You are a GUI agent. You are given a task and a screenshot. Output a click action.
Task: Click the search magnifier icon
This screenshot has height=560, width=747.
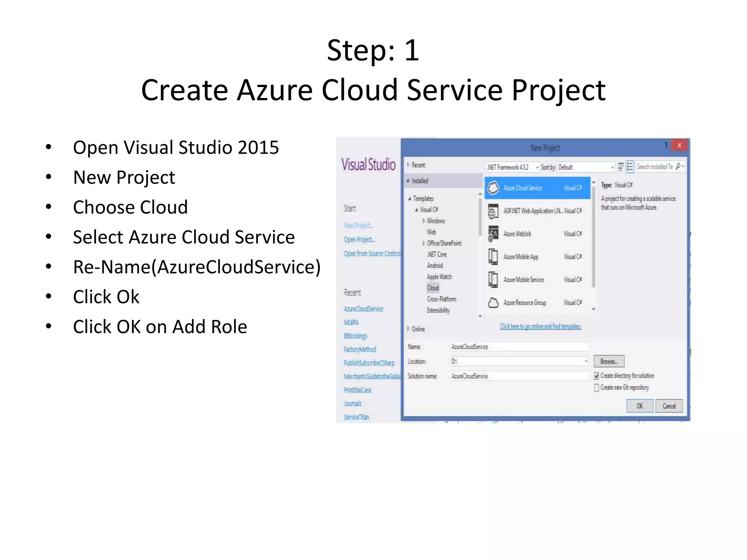678,166
